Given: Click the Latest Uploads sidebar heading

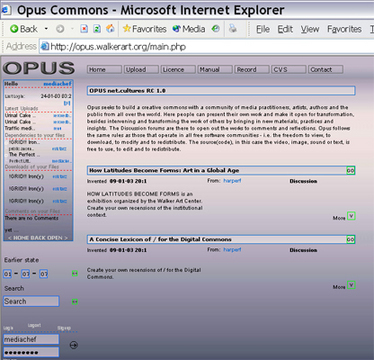Looking at the screenshot, I should [21, 108].
